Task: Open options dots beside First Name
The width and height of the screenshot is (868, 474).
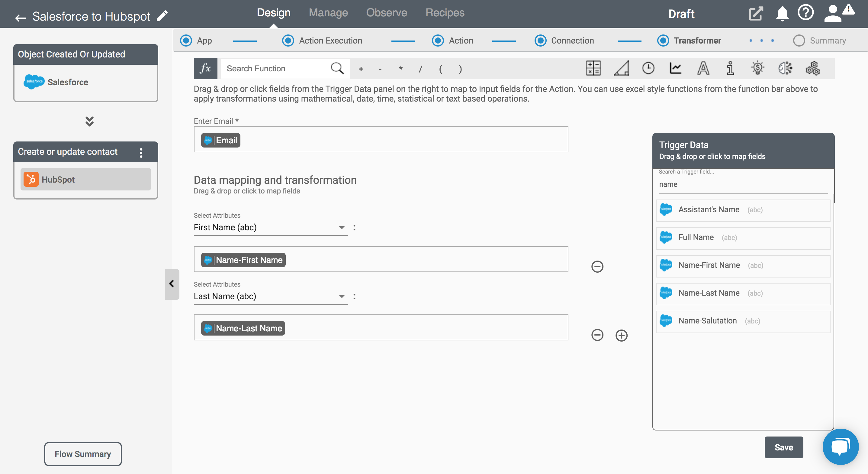Action: pyautogui.click(x=354, y=228)
